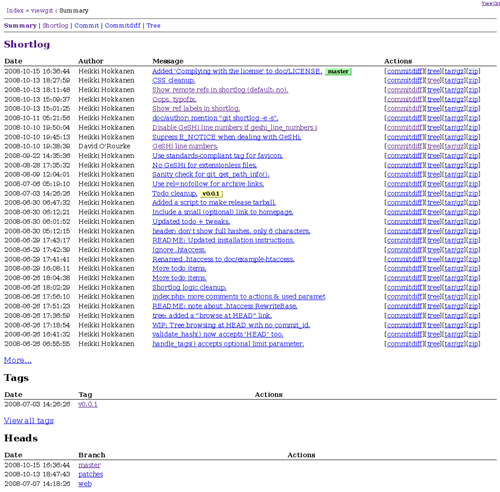Click the yellow v0.0.1 tag label

click(x=211, y=194)
